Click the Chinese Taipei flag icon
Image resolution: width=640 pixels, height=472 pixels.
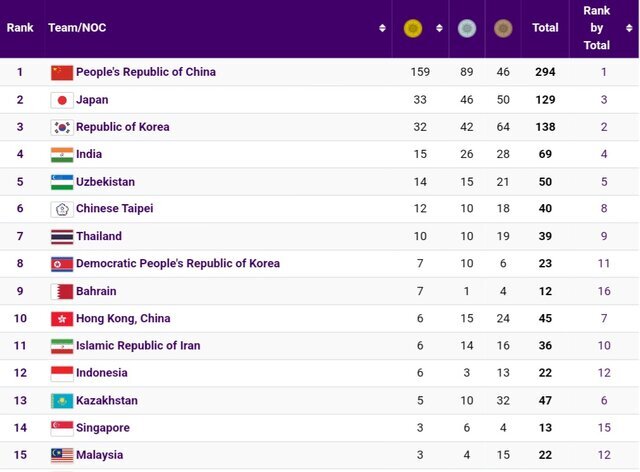click(x=62, y=209)
